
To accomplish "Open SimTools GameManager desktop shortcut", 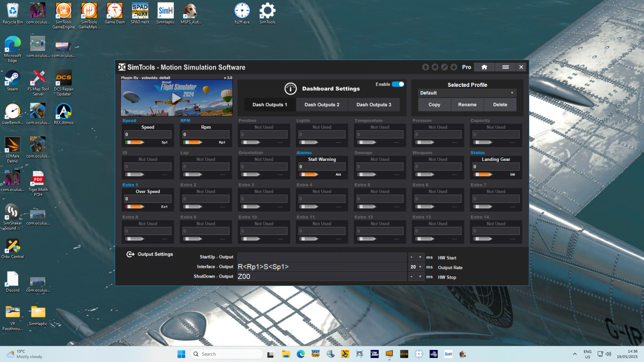I will click(89, 16).
